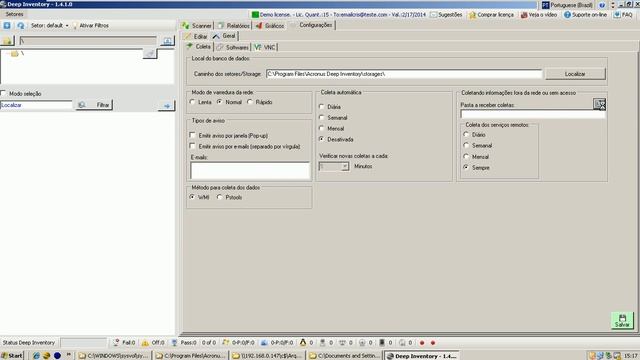Click the Localizar search field

click(x=36, y=105)
